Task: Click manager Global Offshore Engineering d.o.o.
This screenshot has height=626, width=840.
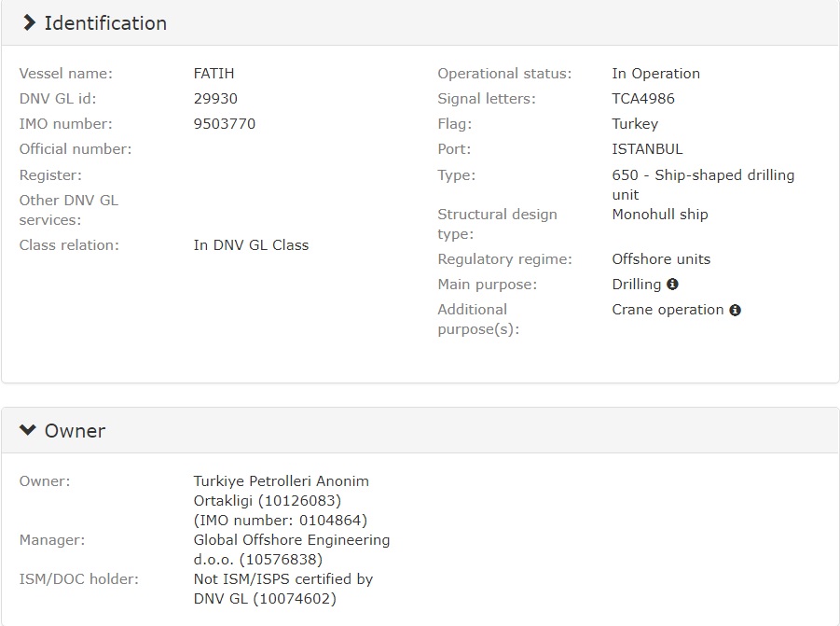Action: pyautogui.click(x=291, y=549)
